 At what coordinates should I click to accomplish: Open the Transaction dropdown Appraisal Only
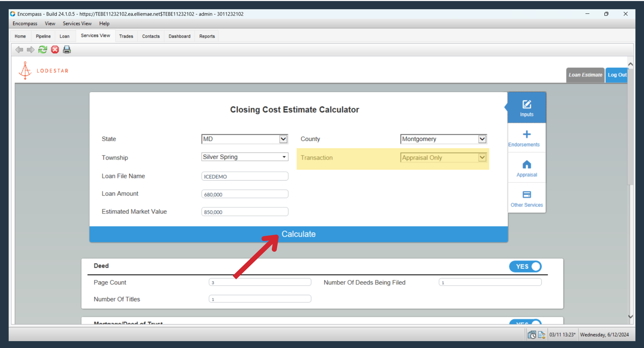point(444,158)
